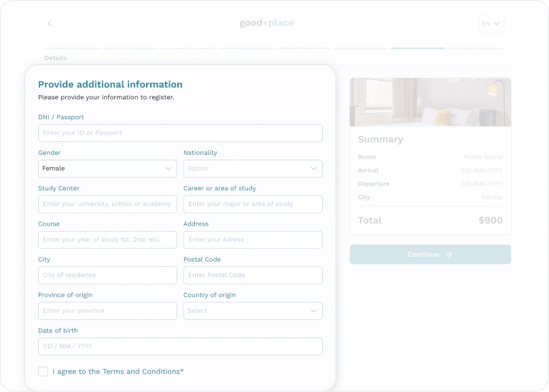Expand the Nationality dropdown
This screenshot has height=392, width=549.
[x=253, y=168]
